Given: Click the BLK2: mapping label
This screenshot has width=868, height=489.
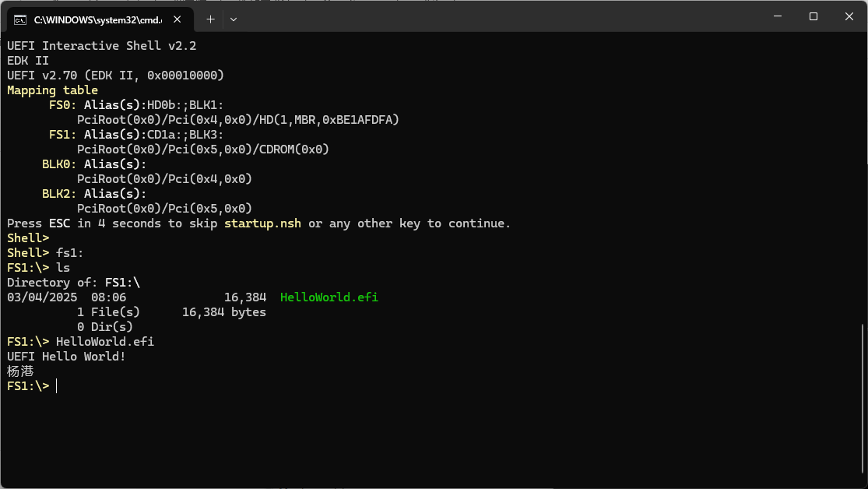Looking at the screenshot, I should (59, 194).
